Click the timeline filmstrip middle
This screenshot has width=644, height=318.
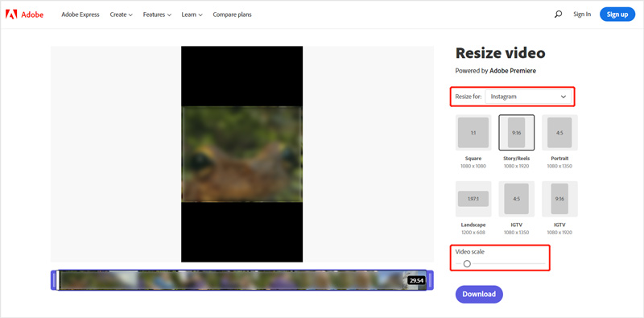point(242,280)
